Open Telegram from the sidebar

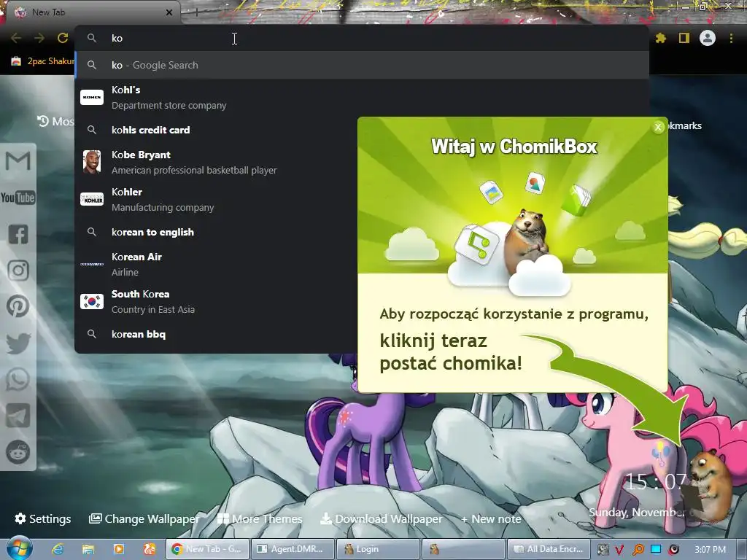click(x=18, y=416)
